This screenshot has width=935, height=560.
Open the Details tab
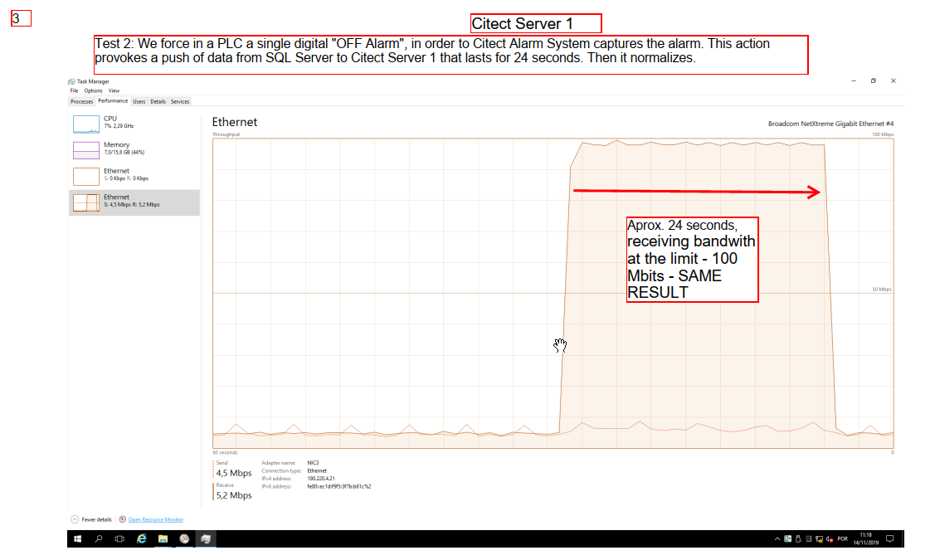point(158,101)
